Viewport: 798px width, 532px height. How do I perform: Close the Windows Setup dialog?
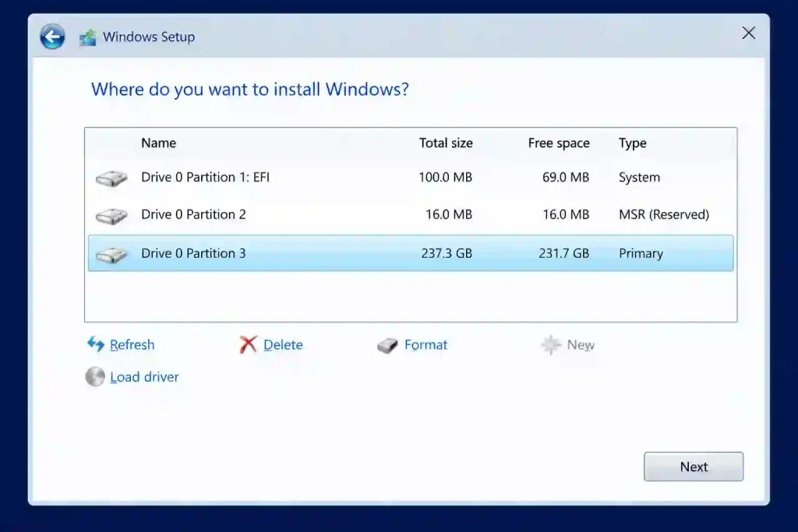(749, 33)
